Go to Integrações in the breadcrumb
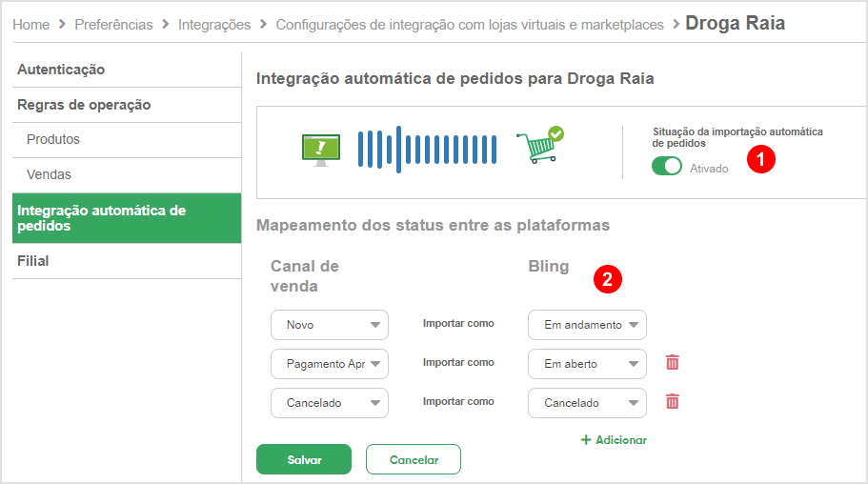This screenshot has height=484, width=868. click(x=214, y=25)
